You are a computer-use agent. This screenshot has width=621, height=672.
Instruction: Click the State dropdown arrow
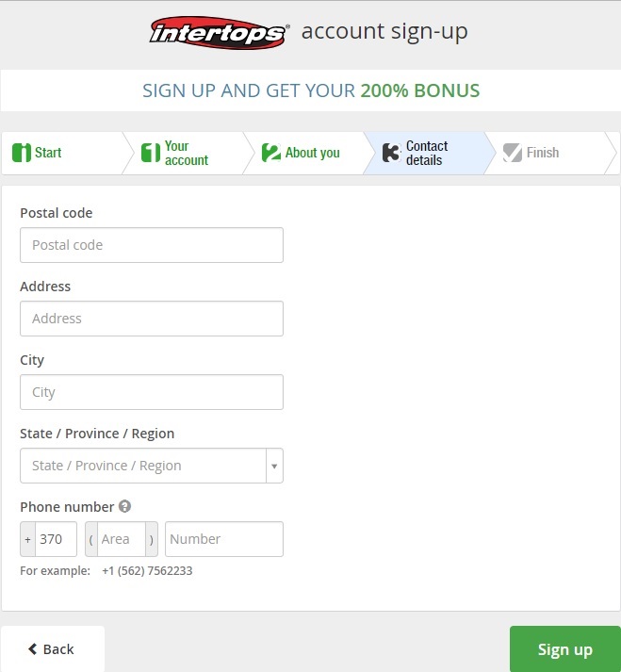[274, 466]
